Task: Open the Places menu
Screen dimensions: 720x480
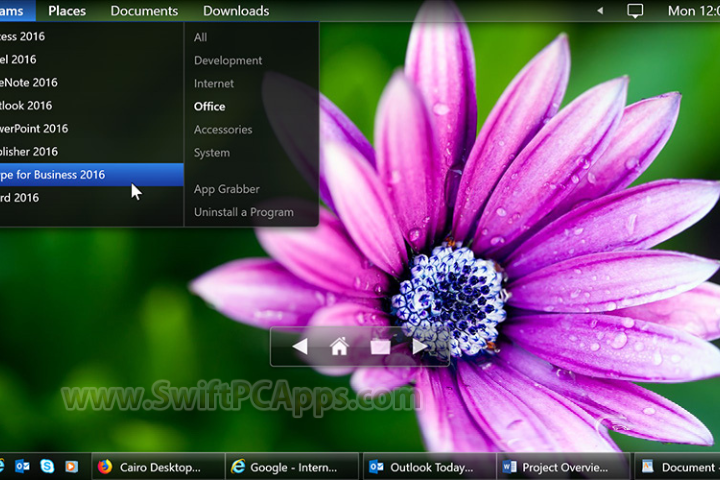Action: pos(67,11)
